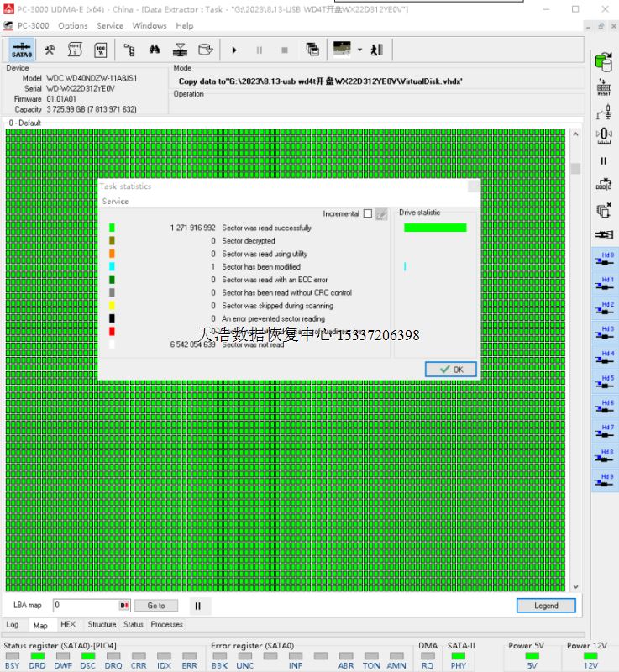This screenshot has height=672, width=619.
Task: Enable the Incremental checkbox
Action: pos(367,214)
